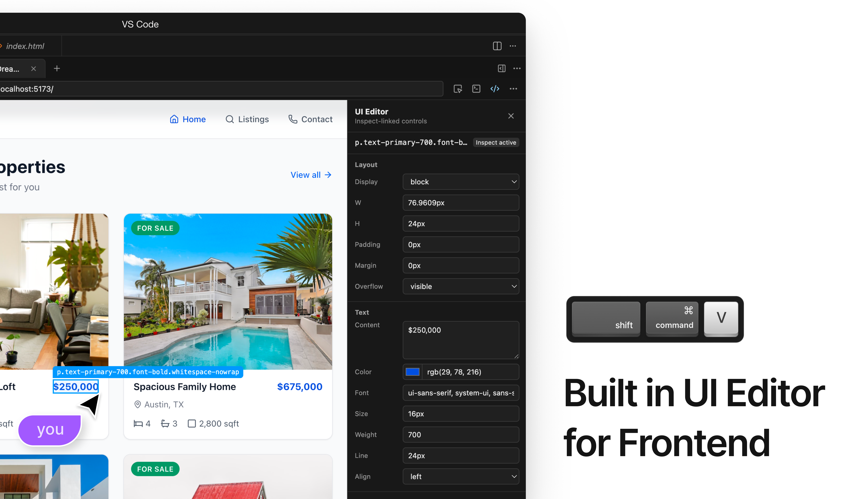Close the Drea... browser tab
This screenshot has height=499, width=868.
[x=34, y=68]
